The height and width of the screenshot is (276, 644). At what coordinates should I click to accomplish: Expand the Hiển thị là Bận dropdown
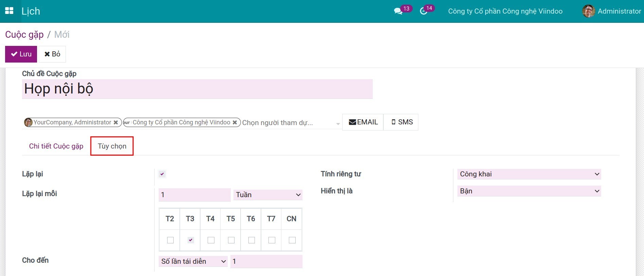click(x=529, y=191)
